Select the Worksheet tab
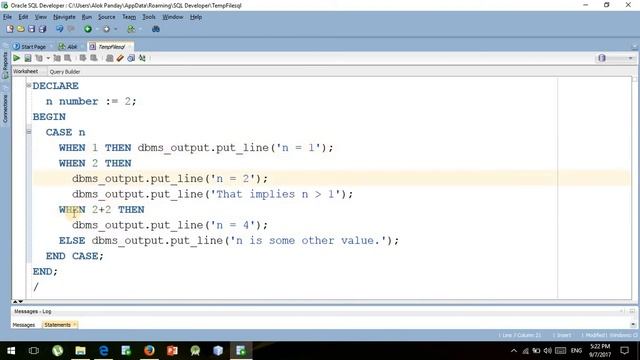Screen dimensions: 640x360 click(25, 71)
